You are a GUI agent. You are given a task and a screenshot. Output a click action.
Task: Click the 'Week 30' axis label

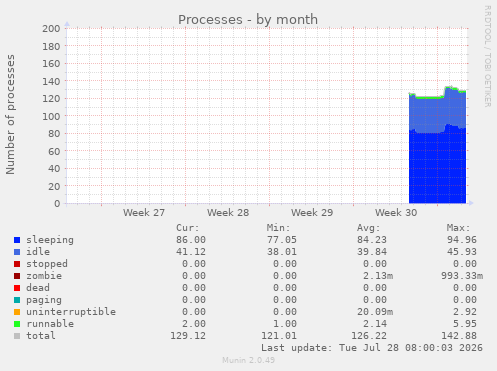396,213
